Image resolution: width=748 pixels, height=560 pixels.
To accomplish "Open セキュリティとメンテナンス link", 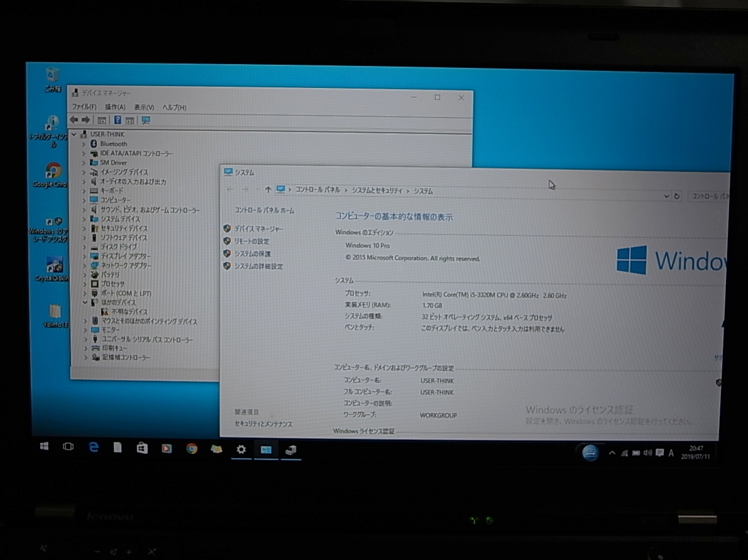I will point(263,424).
